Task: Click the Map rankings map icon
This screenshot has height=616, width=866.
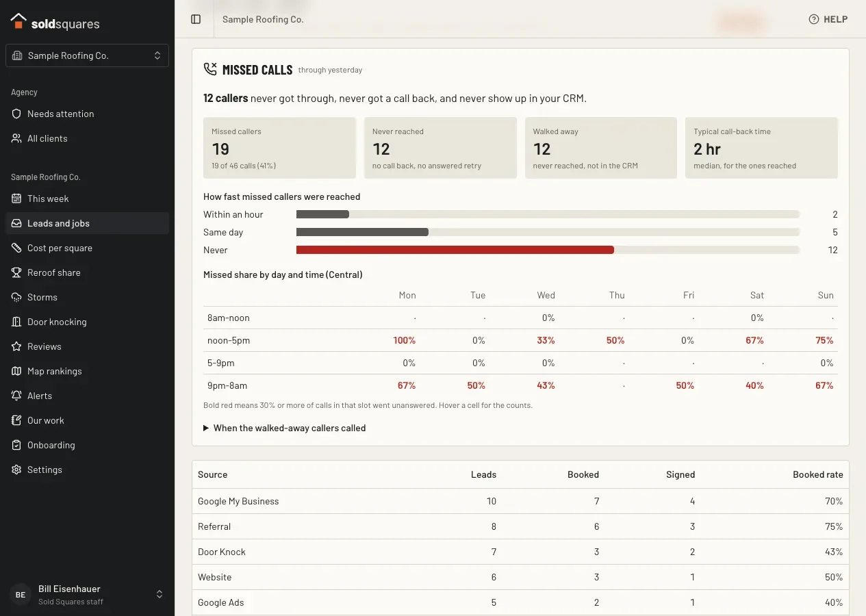Action: coord(16,371)
